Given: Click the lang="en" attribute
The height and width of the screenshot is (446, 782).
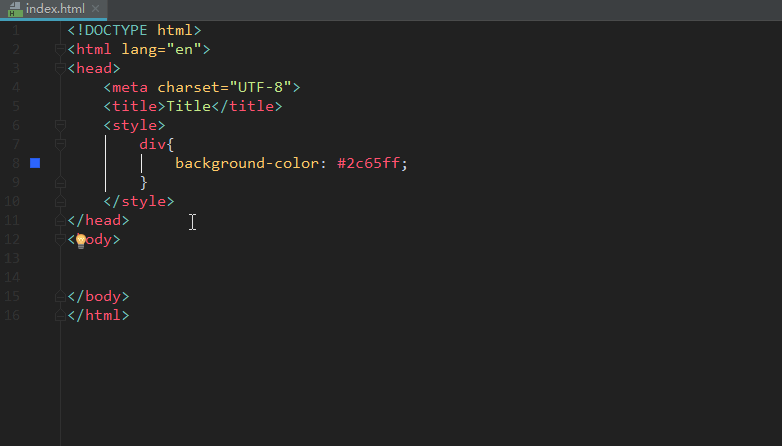Looking at the screenshot, I should [162, 49].
